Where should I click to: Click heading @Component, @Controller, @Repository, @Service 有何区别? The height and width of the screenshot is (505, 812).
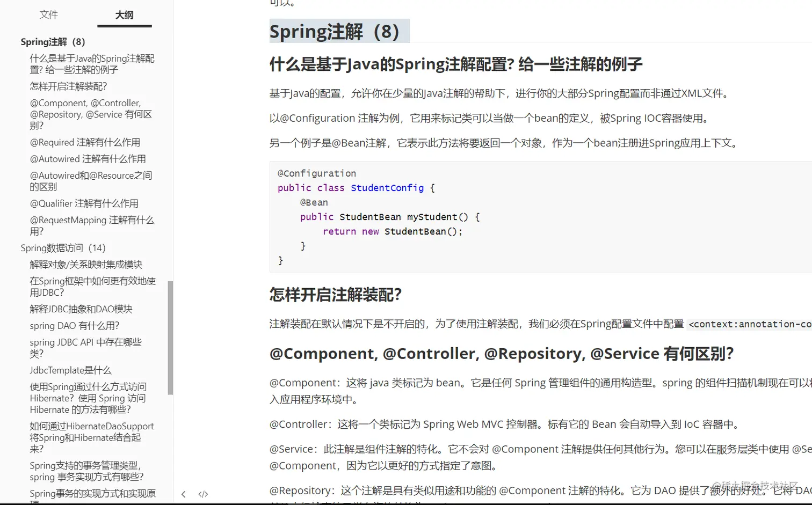pyautogui.click(x=502, y=354)
